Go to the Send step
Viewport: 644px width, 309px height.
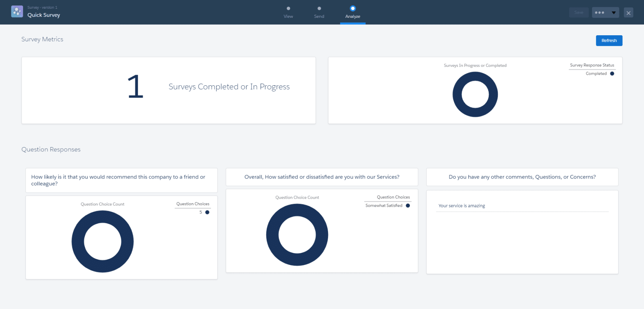click(319, 12)
